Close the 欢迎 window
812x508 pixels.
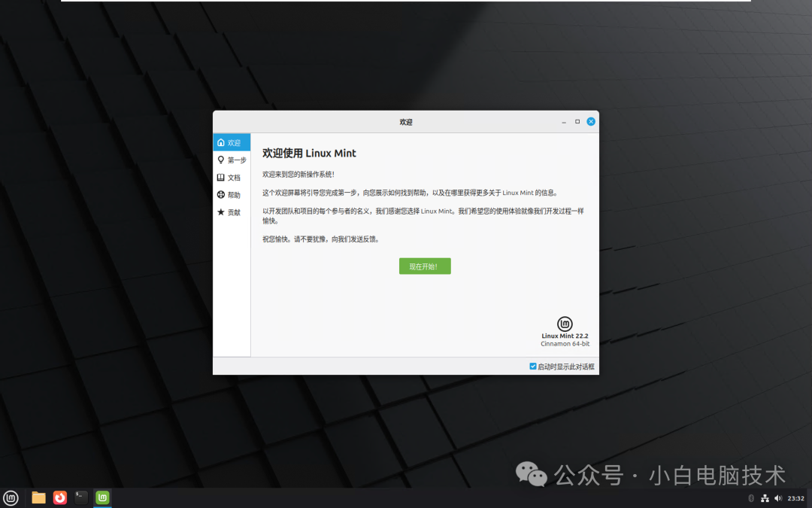(x=591, y=122)
